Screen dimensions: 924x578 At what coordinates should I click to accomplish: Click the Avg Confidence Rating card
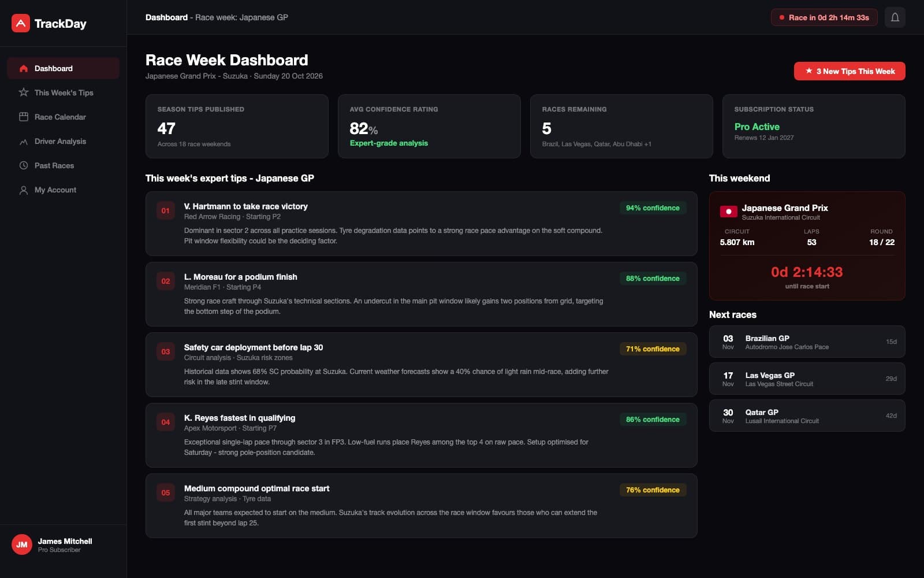coord(429,126)
